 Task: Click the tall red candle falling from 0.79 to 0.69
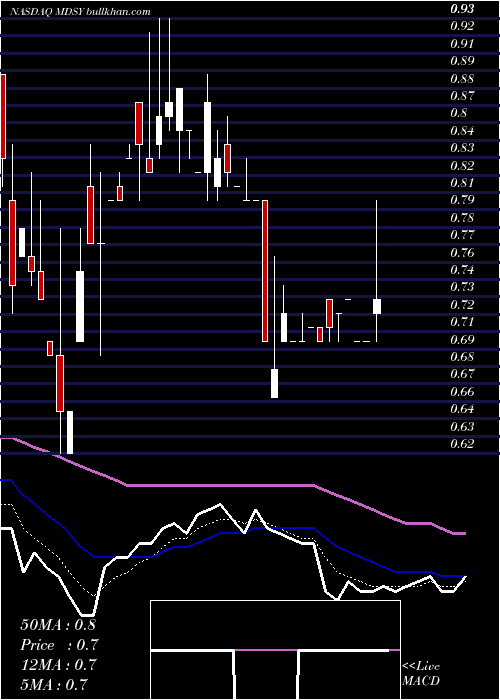click(265, 271)
